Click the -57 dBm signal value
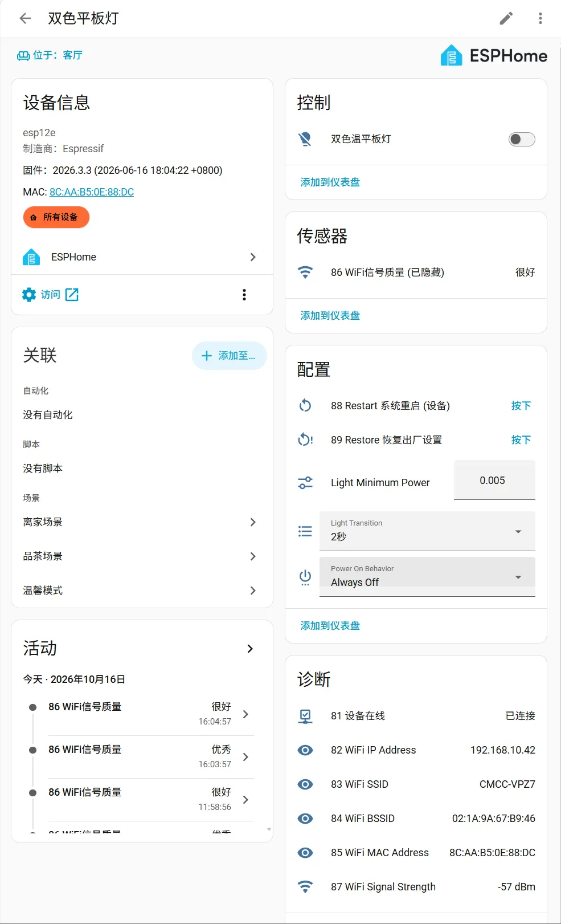 click(x=517, y=887)
